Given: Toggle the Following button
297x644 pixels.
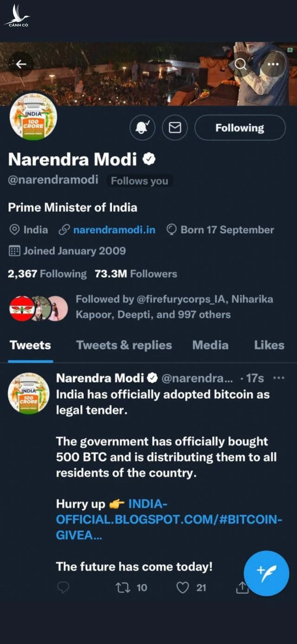Looking at the screenshot, I should tap(239, 128).
